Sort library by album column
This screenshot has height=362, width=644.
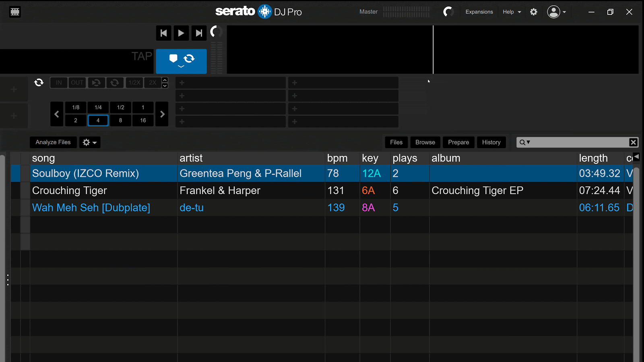[x=503, y=158]
